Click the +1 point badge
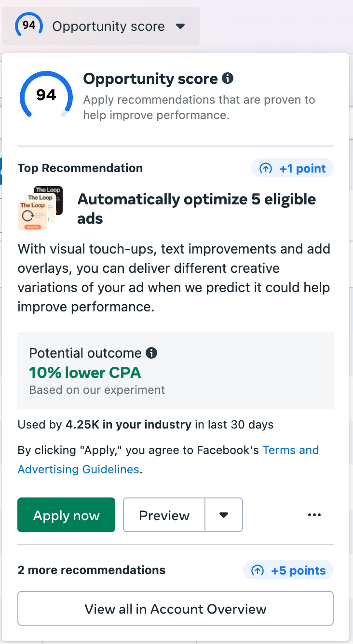353x644 pixels. pyautogui.click(x=292, y=168)
